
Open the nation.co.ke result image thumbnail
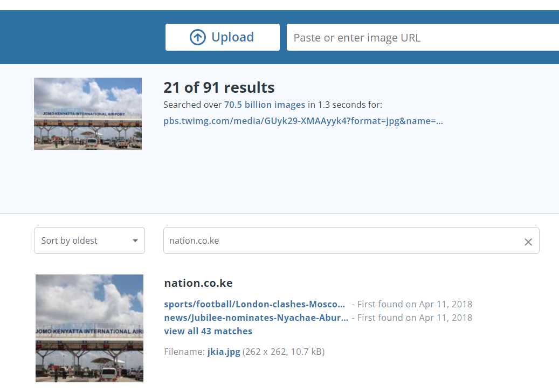coord(89,328)
